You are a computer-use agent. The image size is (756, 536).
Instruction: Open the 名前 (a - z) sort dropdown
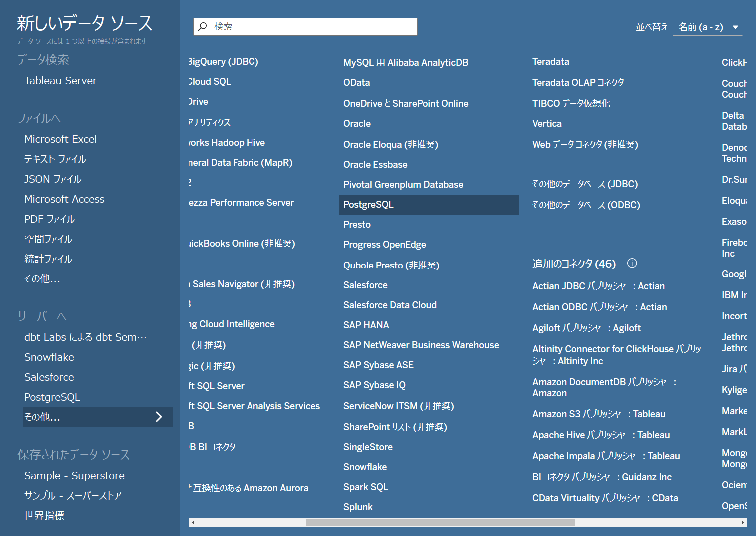point(707,27)
